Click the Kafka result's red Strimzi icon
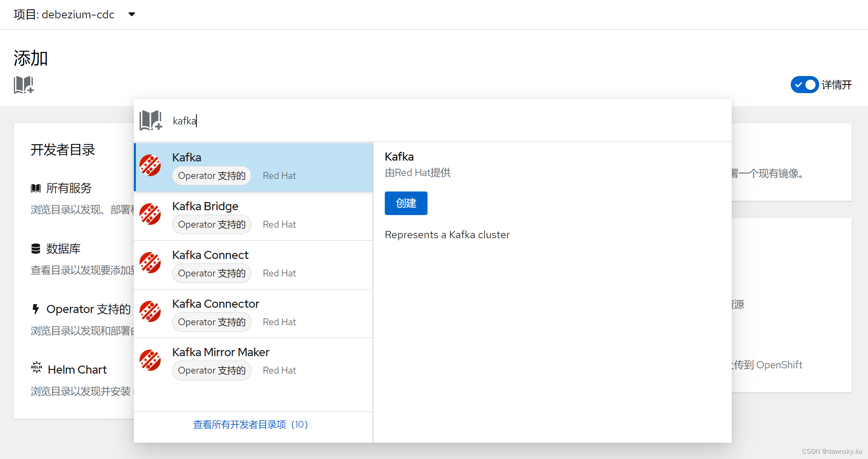Viewport: 868px width, 459px height. click(150, 165)
